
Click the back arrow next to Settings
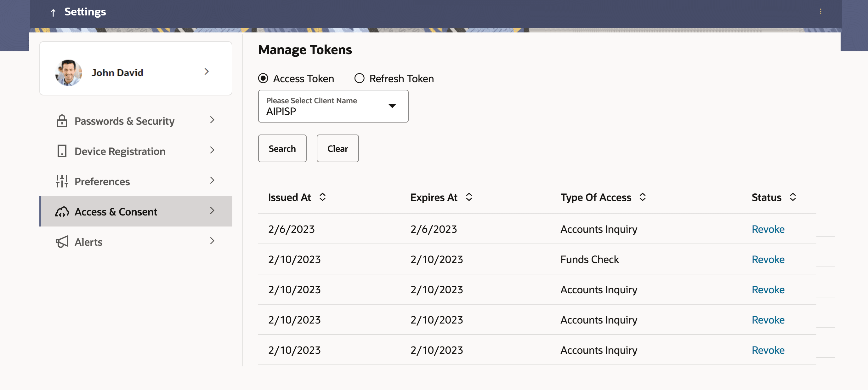coord(53,13)
